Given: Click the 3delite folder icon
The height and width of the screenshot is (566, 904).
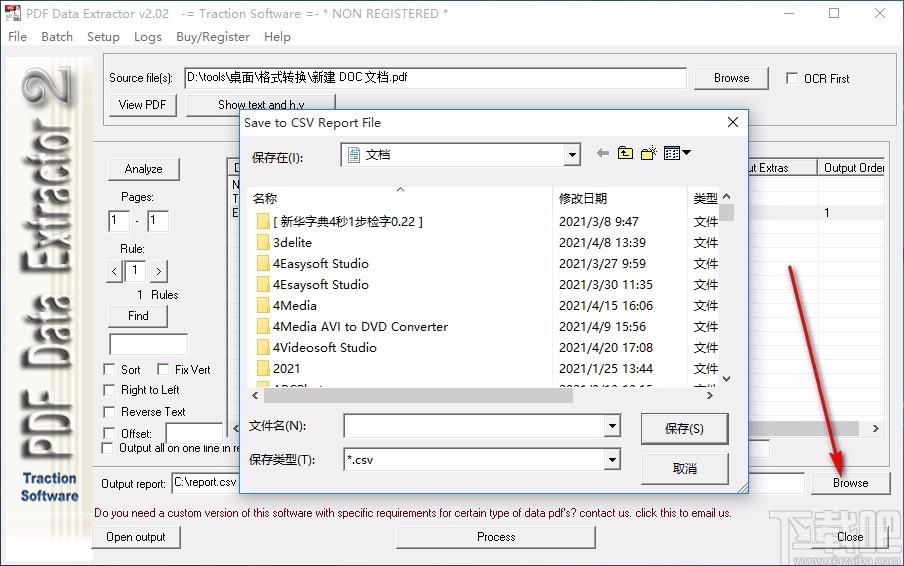Looking at the screenshot, I should click(263, 242).
